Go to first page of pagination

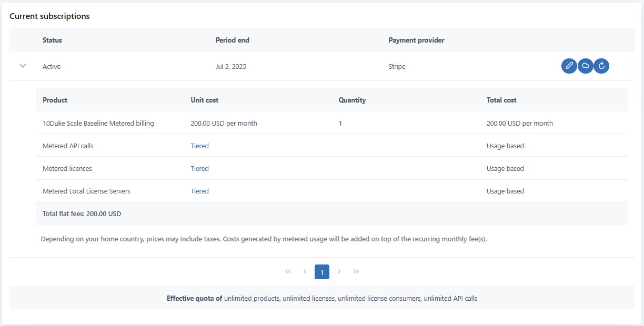[288, 272]
